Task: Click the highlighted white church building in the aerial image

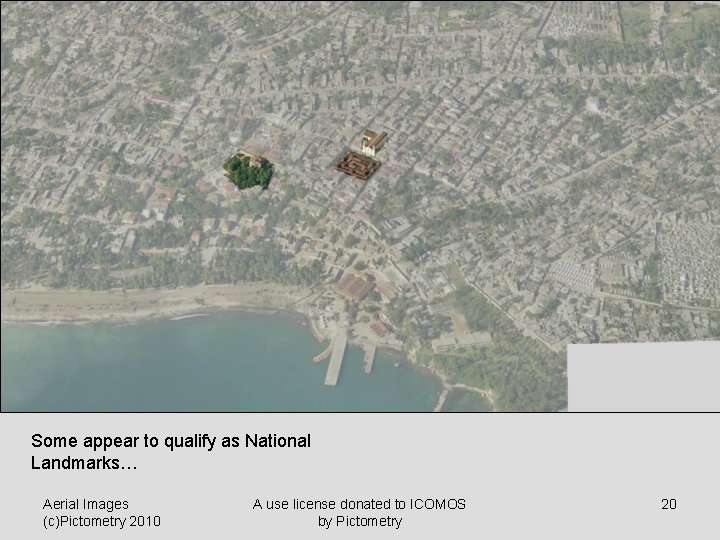Action: 374,142
